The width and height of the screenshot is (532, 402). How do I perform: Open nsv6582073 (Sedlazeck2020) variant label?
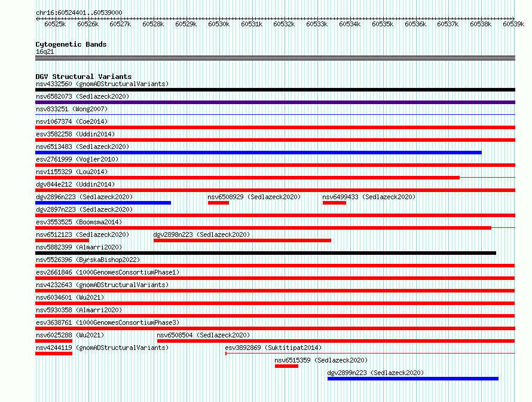82,96
